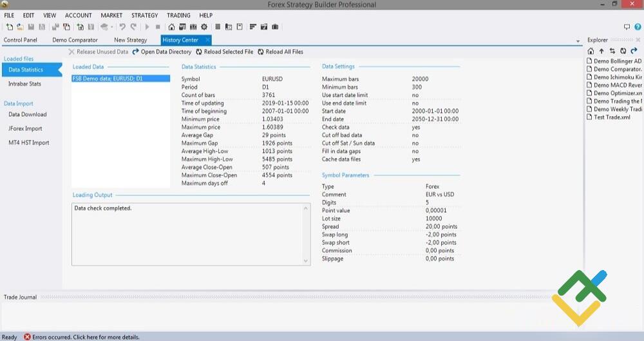This screenshot has height=341, width=644.
Task: Refresh the Explorer panel file list
Action: 623,51
